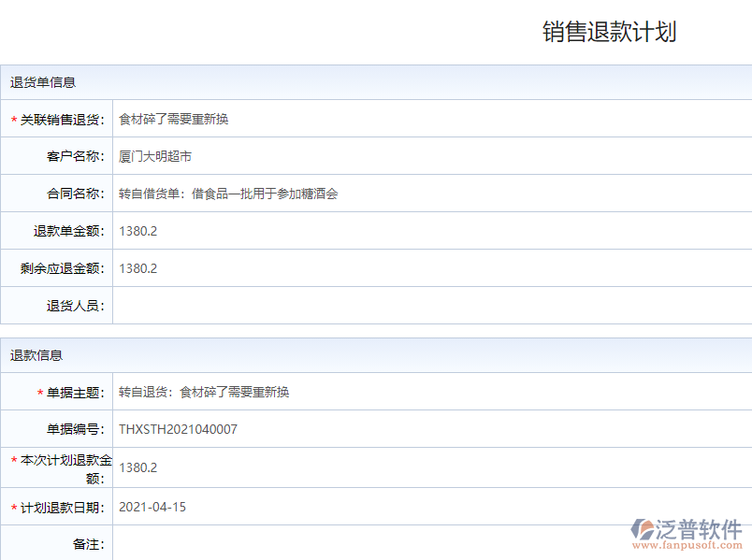Click the 退货人员 label
This screenshot has width=752, height=560.
pyautogui.click(x=75, y=306)
